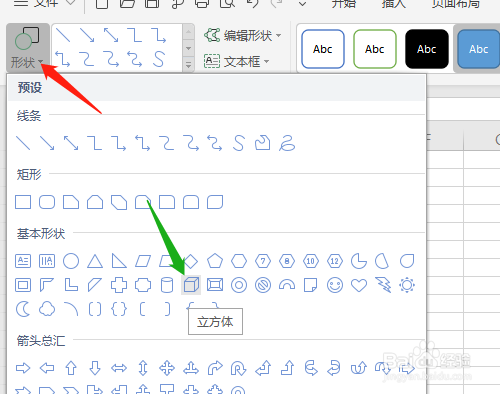Select the quad four-way arrow shape
Screen dimensions: 500x394
pyautogui.click(x=167, y=368)
